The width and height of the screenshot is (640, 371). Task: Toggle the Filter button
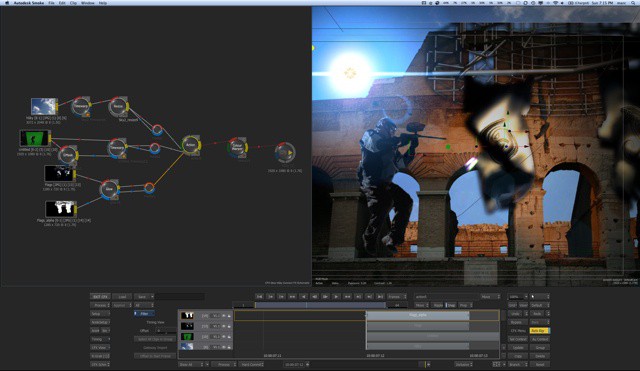[x=144, y=313]
